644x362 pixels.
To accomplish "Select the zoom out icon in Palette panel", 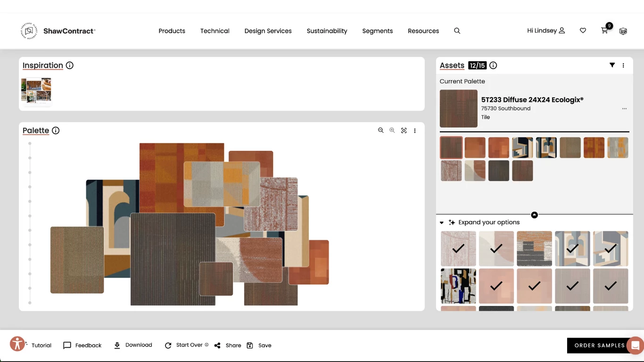I will click(x=381, y=130).
